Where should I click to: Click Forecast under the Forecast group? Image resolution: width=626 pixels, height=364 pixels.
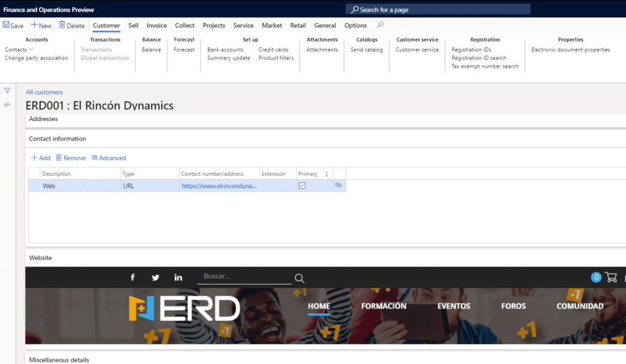coord(184,49)
